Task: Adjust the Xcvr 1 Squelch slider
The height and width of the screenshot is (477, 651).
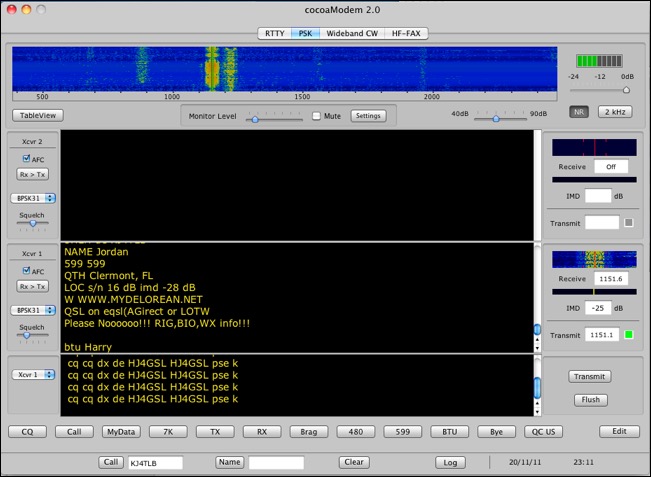Action: (32, 335)
